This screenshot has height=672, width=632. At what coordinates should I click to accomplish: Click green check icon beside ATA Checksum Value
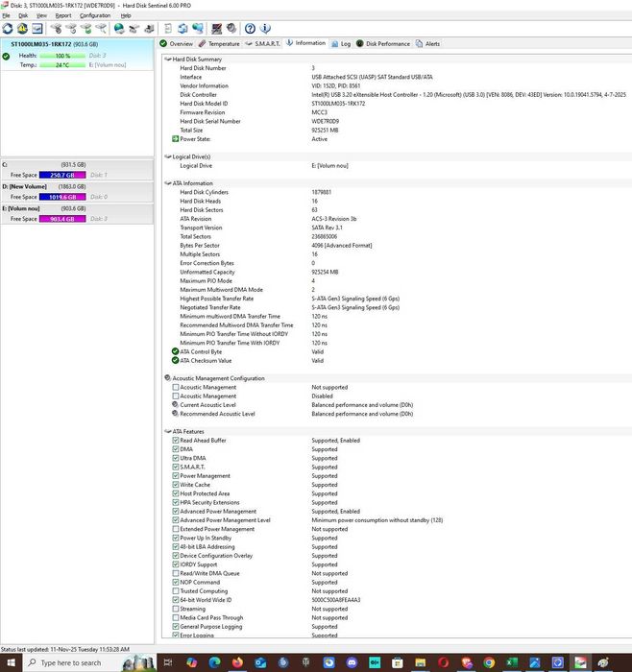coord(175,360)
